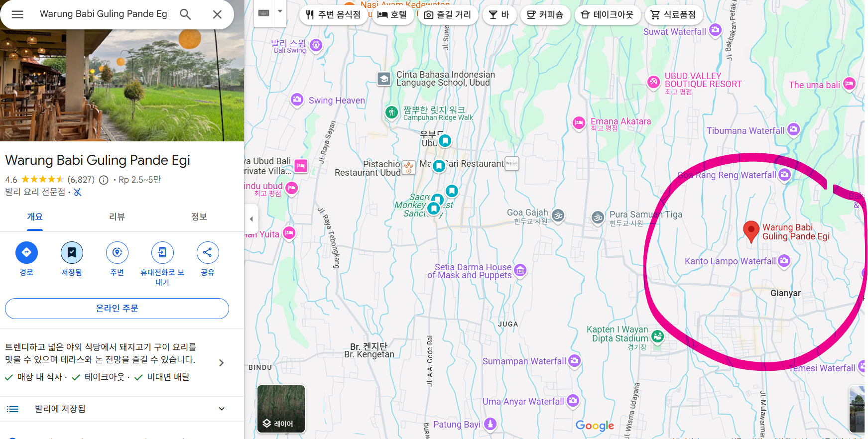Select the 개요 tab
Viewport: 868px width, 439px height.
point(35,217)
